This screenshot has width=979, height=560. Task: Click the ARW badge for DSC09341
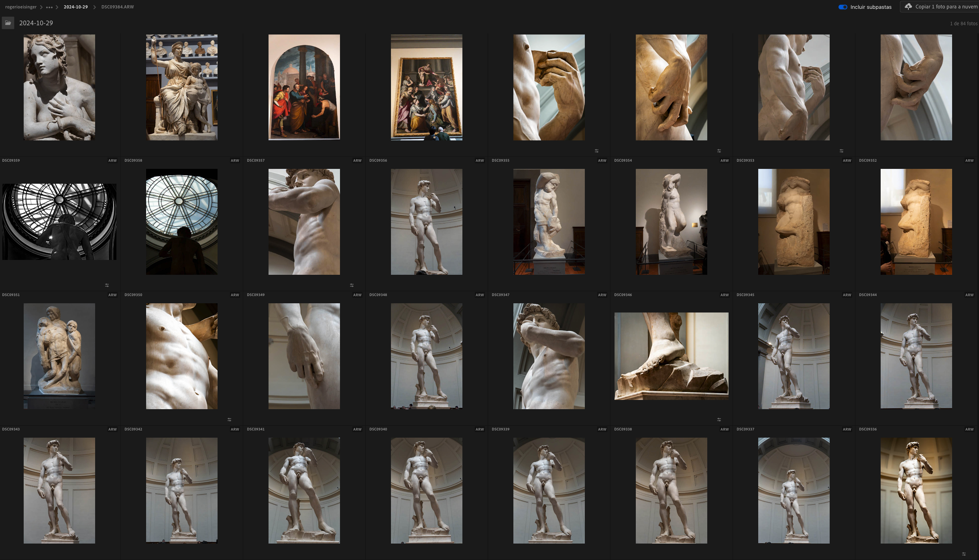(x=357, y=429)
